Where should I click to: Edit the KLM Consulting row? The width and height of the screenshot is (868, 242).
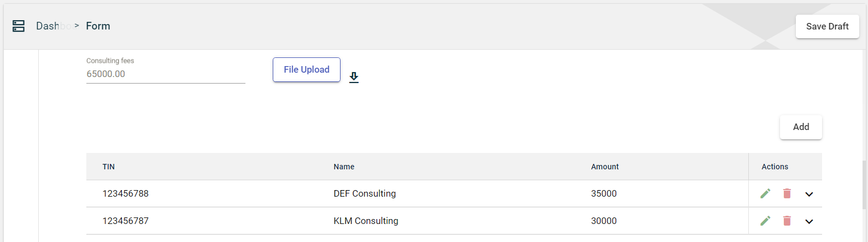(765, 221)
